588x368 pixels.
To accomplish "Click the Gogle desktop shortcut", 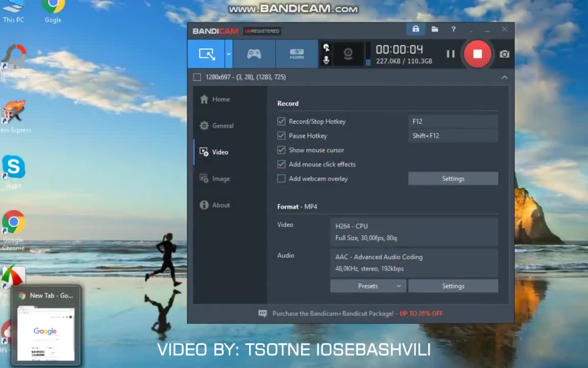I will click(x=53, y=12).
